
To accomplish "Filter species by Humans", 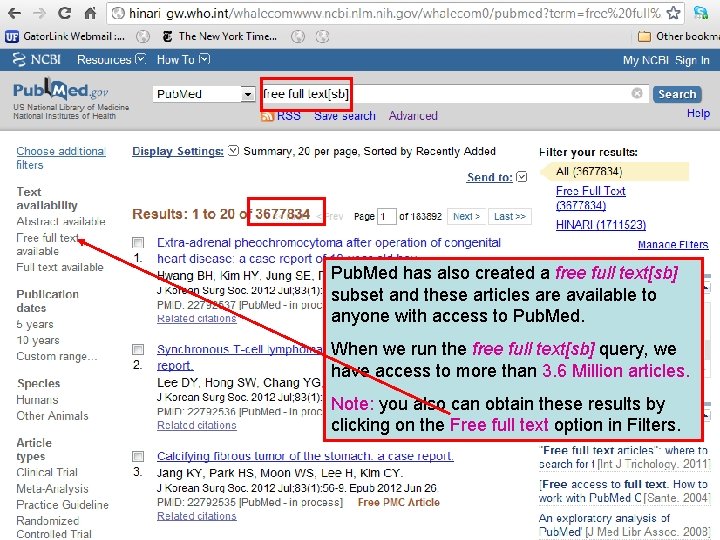I will pyautogui.click(x=37, y=400).
